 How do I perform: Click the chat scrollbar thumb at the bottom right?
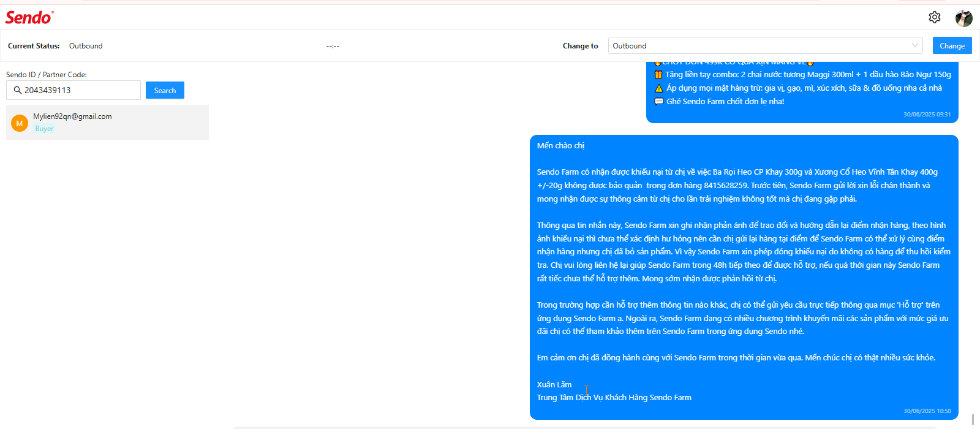click(x=973, y=420)
